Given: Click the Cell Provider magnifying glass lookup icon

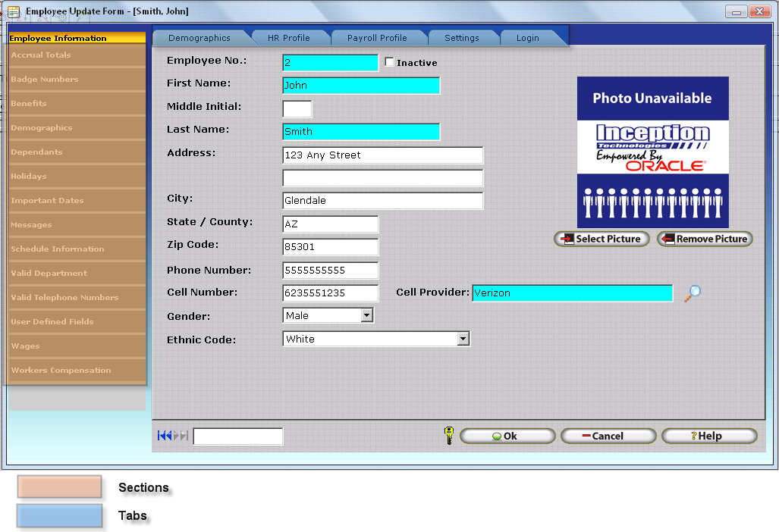Looking at the screenshot, I should coord(691,293).
